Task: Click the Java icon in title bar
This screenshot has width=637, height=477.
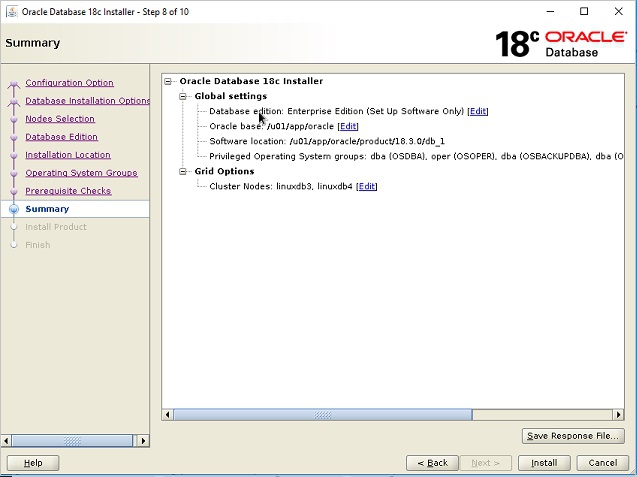Action: [x=12, y=11]
